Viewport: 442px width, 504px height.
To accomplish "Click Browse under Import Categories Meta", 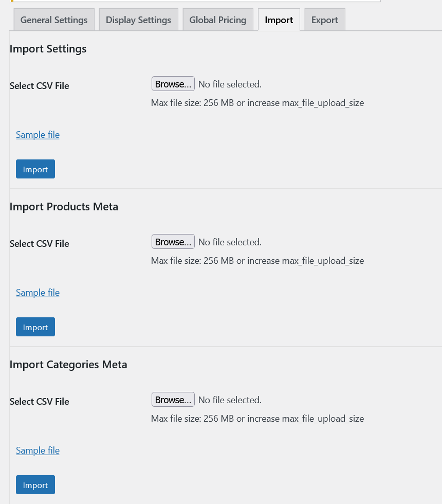I will click(173, 400).
